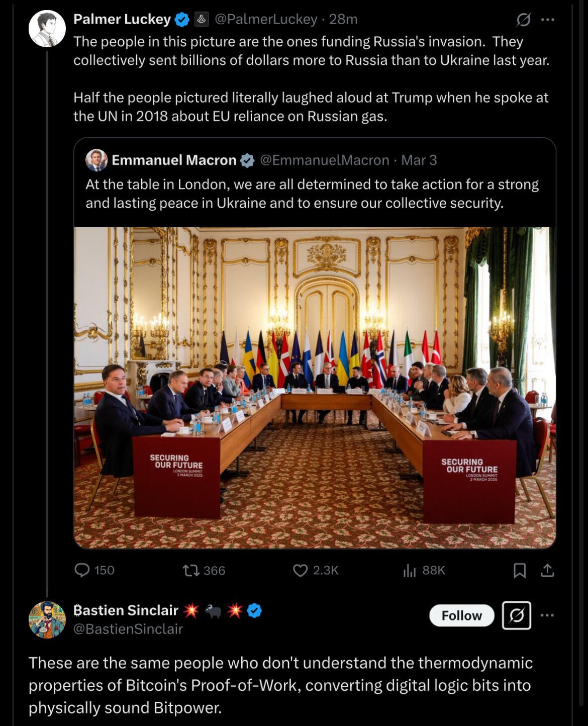Viewport: 588px width, 726px height.
Task: Open more options on Bastien Sinclair's reply
Action: (547, 615)
